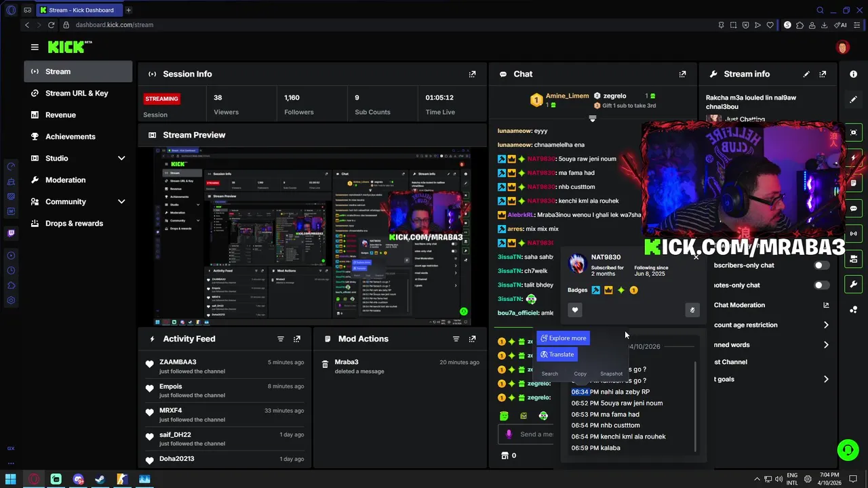Close the NAT9830 user card
Image resolution: width=868 pixels, height=488 pixels.
tap(696, 258)
